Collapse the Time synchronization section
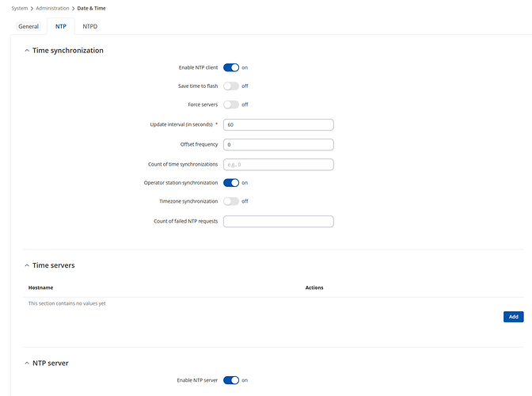Image resolution: width=532 pixels, height=396 pixels. pos(26,51)
